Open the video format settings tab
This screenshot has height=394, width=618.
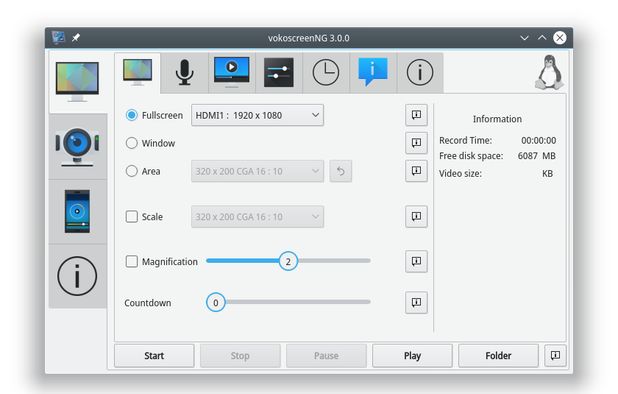click(232, 72)
